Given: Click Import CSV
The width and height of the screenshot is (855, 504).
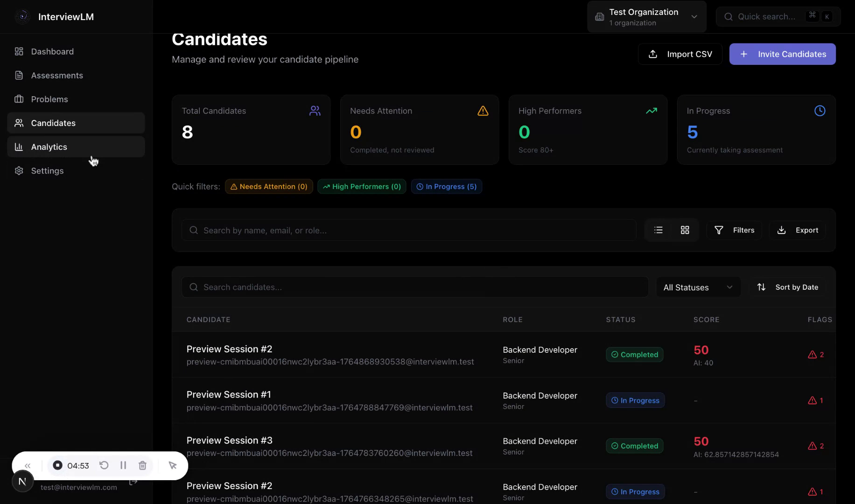Looking at the screenshot, I should tap(680, 54).
